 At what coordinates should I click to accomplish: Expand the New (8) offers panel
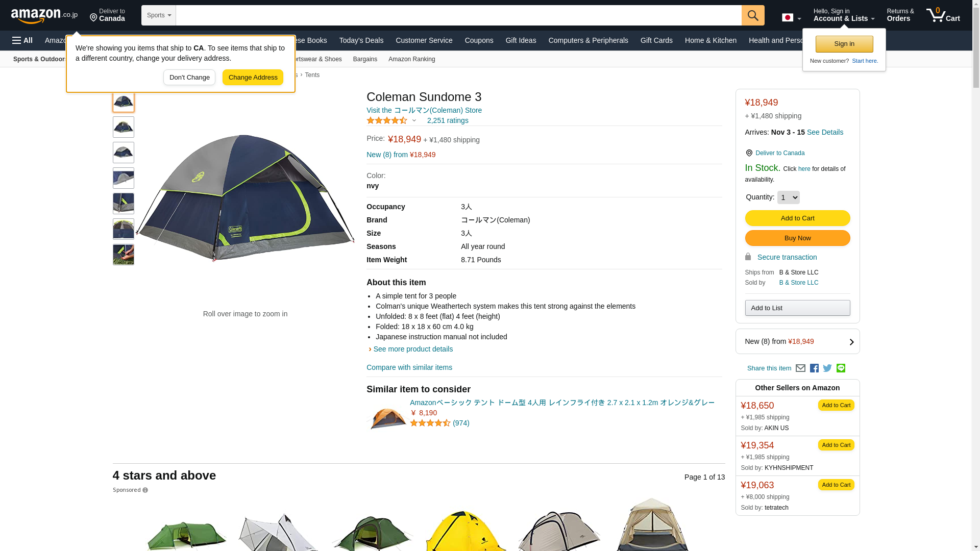pos(797,341)
